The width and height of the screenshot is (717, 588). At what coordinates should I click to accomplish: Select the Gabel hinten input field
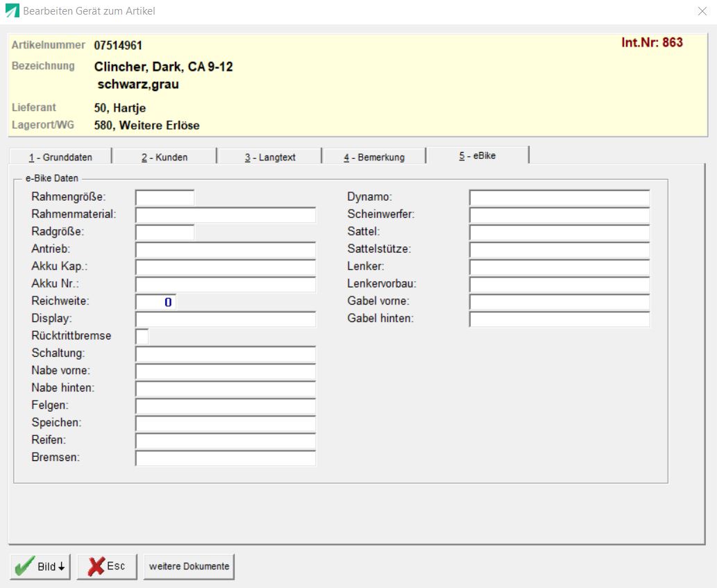559,319
